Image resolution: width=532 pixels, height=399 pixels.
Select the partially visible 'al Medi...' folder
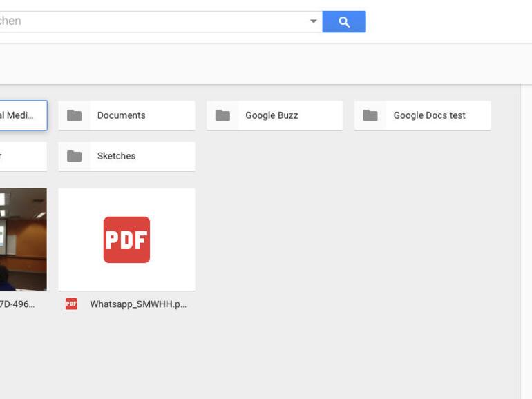click(23, 115)
